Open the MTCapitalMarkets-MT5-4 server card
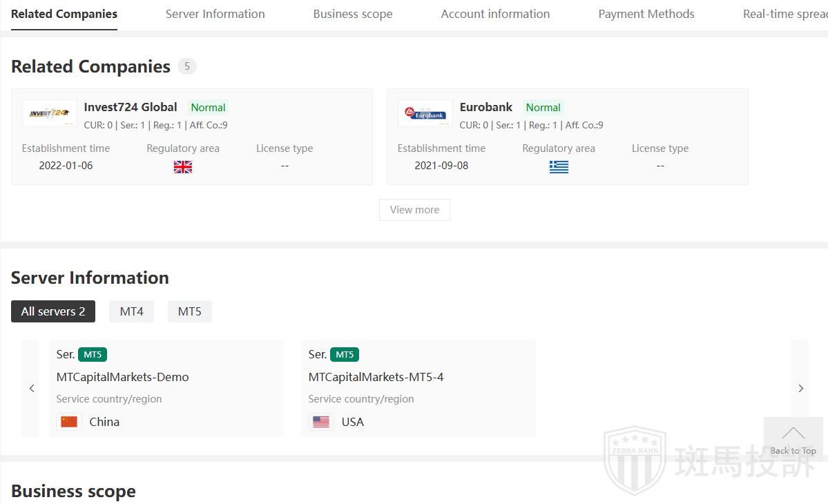The height and width of the screenshot is (504, 828). tap(418, 388)
